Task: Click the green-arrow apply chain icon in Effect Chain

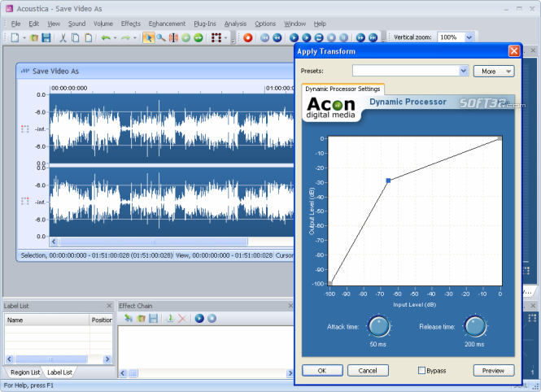Action: pos(129,318)
